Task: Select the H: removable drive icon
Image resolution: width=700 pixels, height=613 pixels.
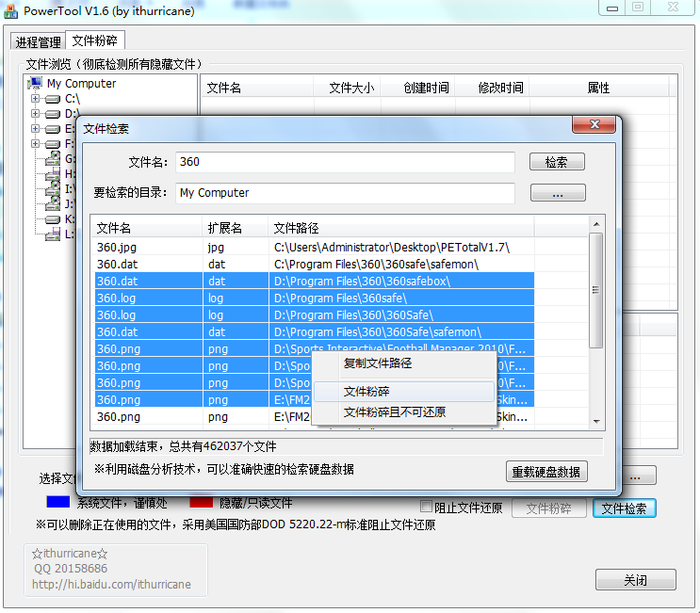Action: [53, 174]
